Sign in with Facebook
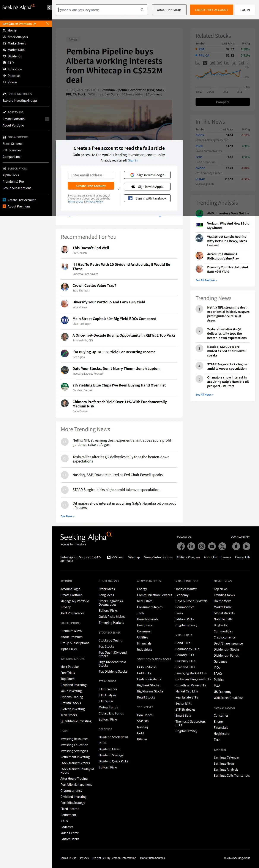The width and height of the screenshot is (259, 868). tap(147, 198)
